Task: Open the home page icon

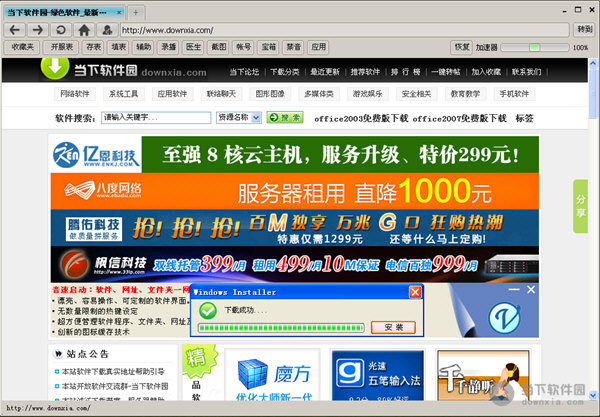Action: [84, 29]
